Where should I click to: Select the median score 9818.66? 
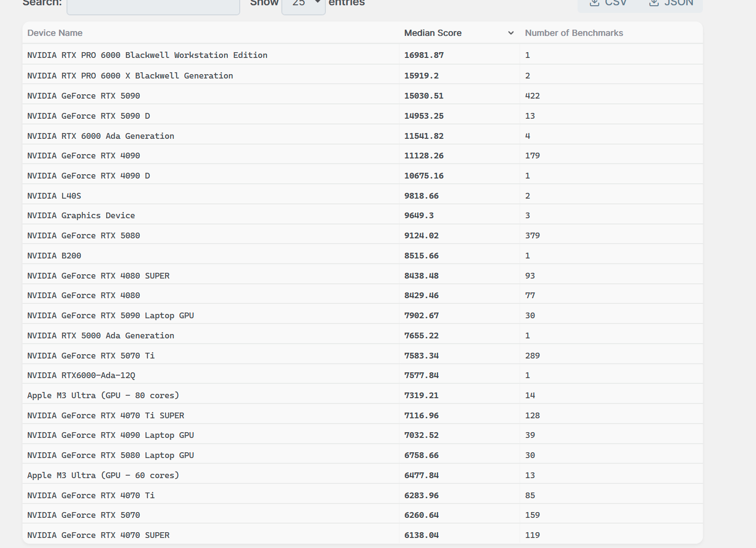422,196
